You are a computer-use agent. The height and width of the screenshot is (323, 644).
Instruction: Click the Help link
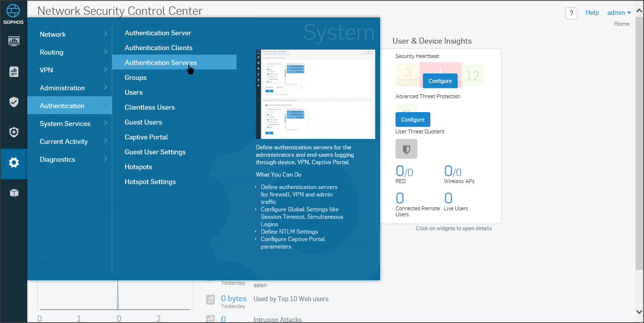[592, 13]
